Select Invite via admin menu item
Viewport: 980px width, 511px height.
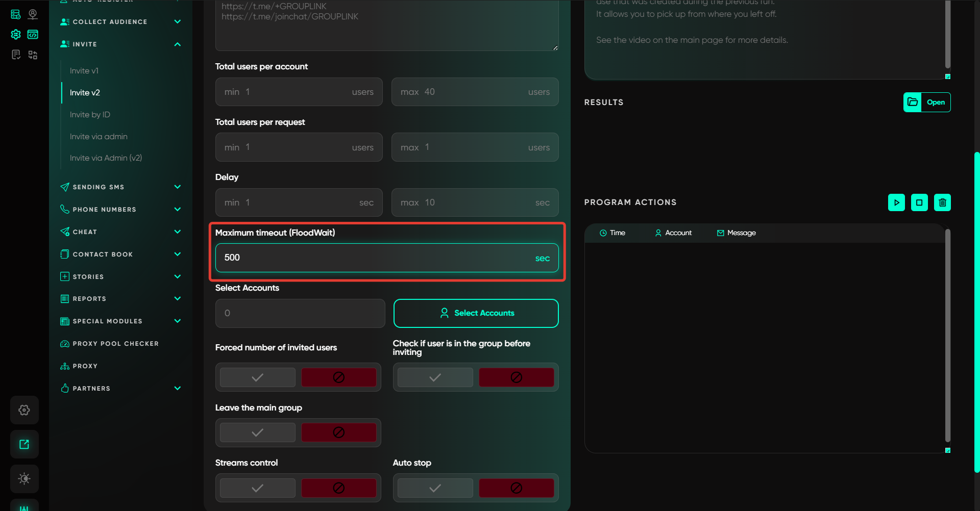click(x=99, y=137)
